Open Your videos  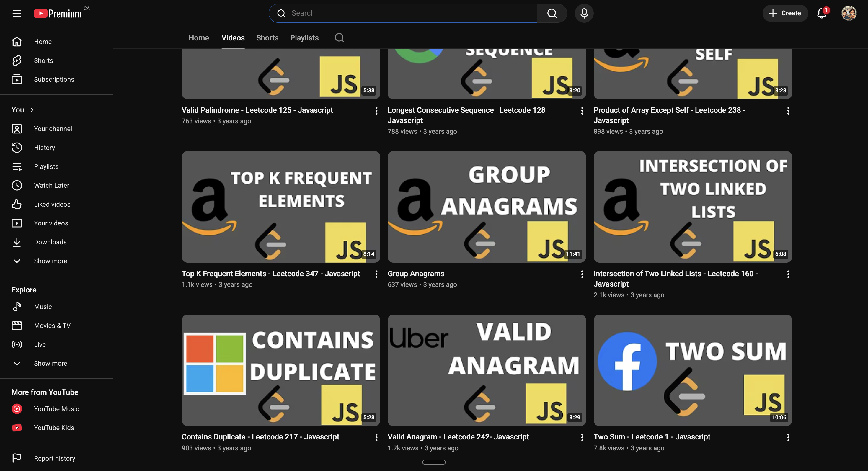[x=57, y=223]
